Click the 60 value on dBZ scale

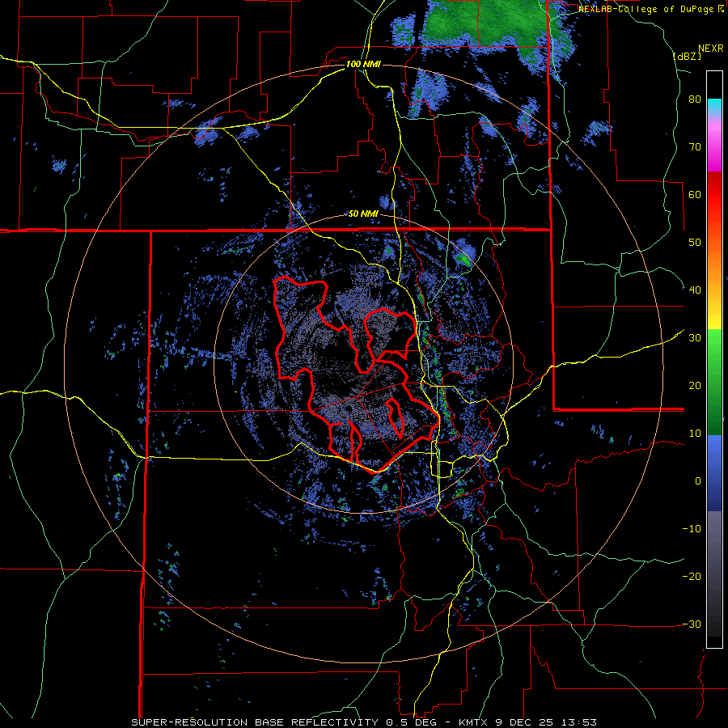[695, 194]
